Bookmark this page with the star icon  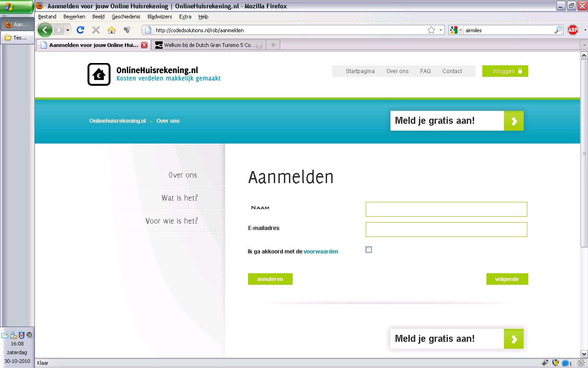pos(431,30)
